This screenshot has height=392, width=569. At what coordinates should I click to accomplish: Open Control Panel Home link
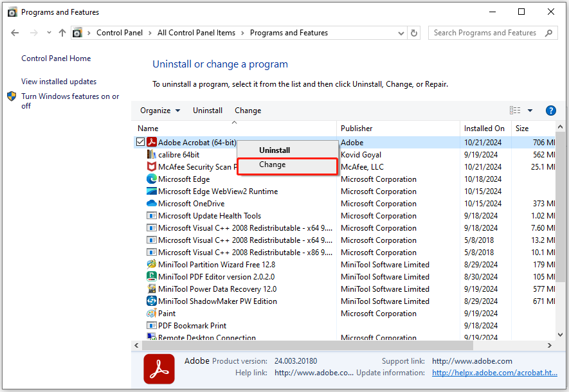tap(56, 58)
